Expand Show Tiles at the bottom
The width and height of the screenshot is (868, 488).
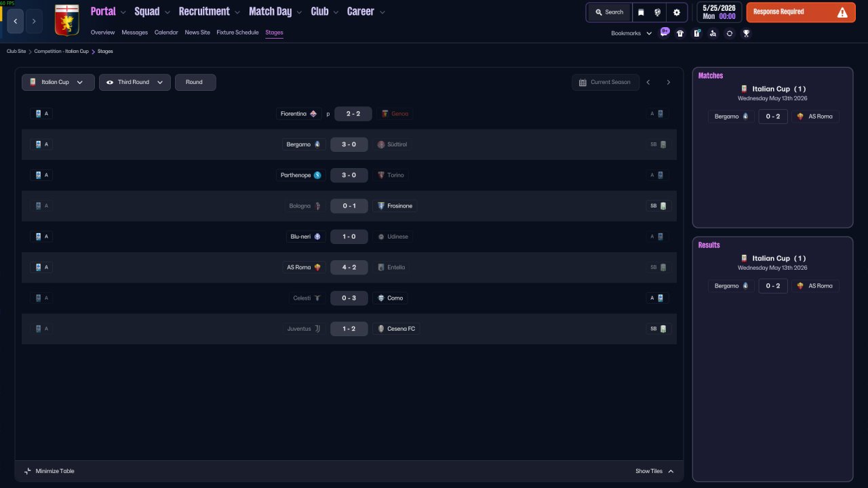655,471
